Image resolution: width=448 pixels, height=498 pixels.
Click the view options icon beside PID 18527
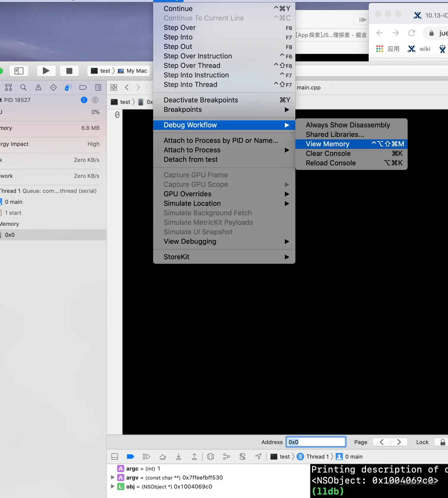[95, 100]
